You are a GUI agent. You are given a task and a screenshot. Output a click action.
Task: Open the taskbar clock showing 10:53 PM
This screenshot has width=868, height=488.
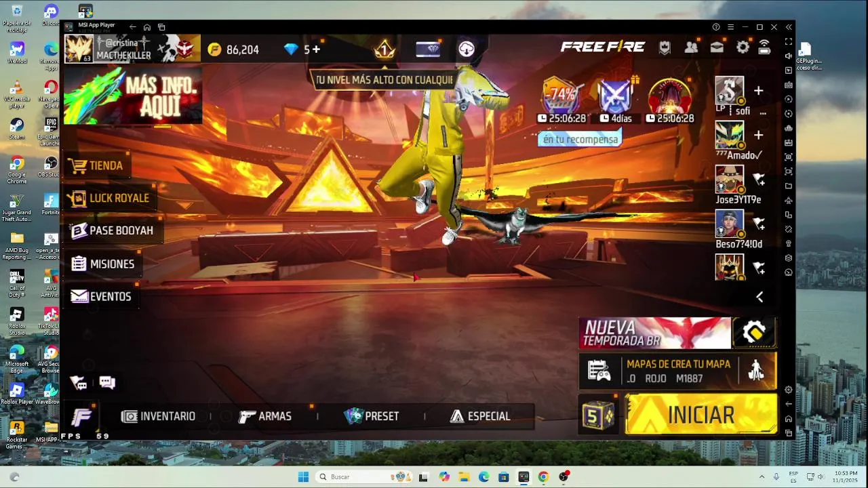pyautogui.click(x=846, y=476)
